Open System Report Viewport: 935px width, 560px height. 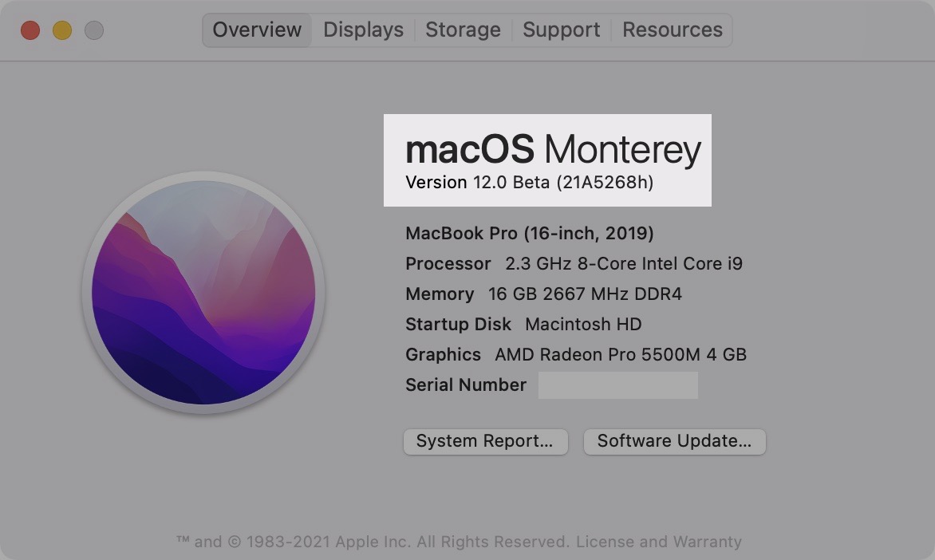pos(485,441)
